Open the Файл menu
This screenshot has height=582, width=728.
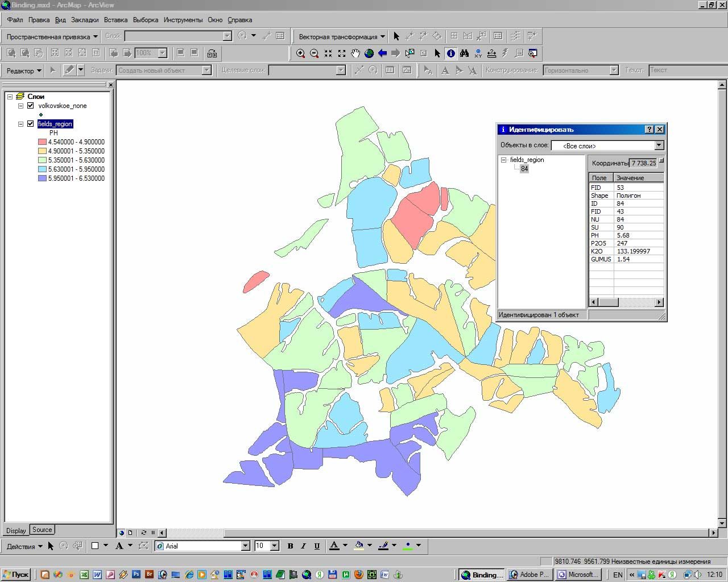point(15,20)
